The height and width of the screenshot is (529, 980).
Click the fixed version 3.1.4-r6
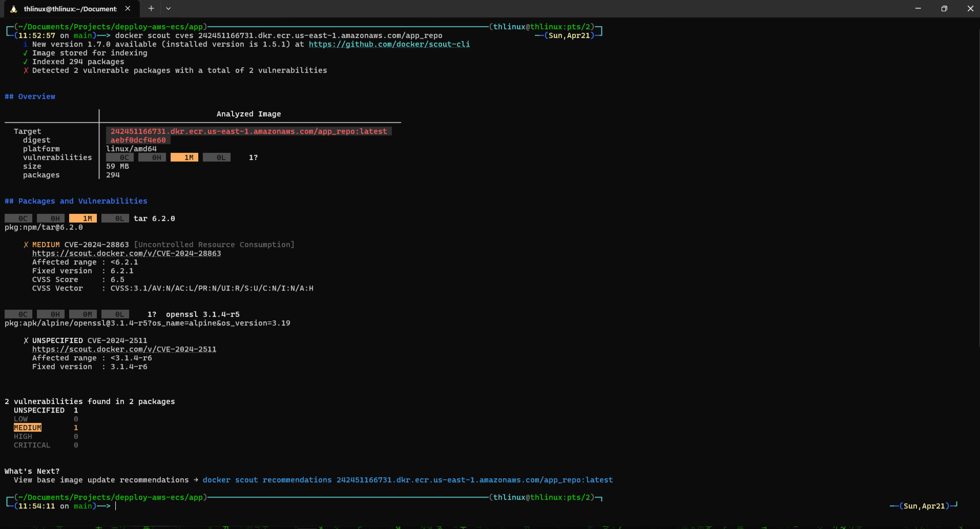[129, 367]
